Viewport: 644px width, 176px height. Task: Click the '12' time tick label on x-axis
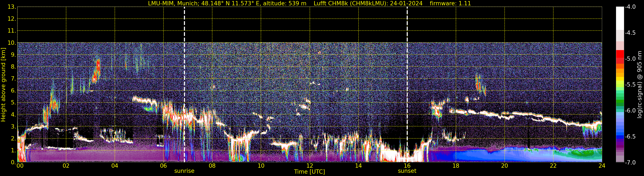[310, 166]
